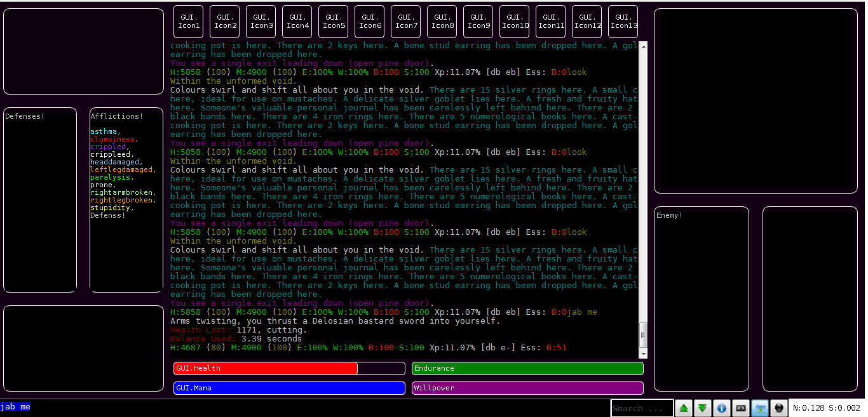This screenshot has height=417, width=868.
Task: Click 'Defenss!' text in afflictions panel
Action: [x=108, y=216]
